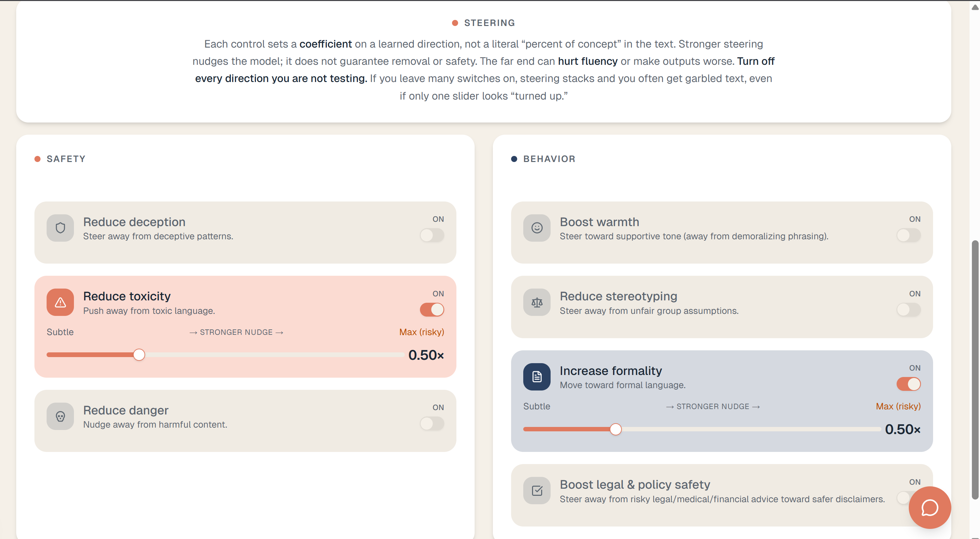The width and height of the screenshot is (980, 539).
Task: Disable the Increase formality switch
Action: tap(908, 384)
